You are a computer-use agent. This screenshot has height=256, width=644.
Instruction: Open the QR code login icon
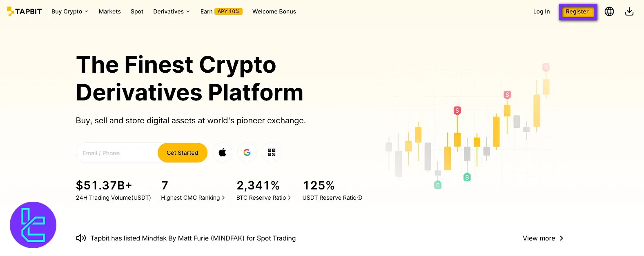[272, 153]
